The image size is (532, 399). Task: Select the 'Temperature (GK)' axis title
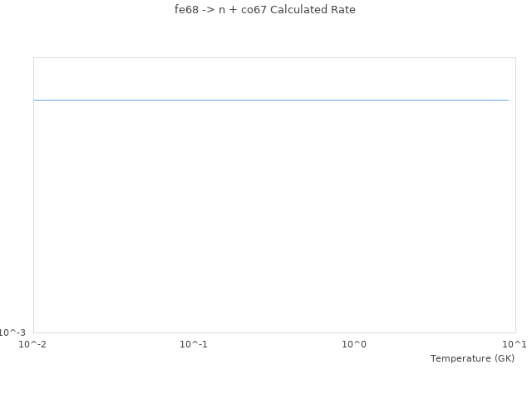(472, 358)
